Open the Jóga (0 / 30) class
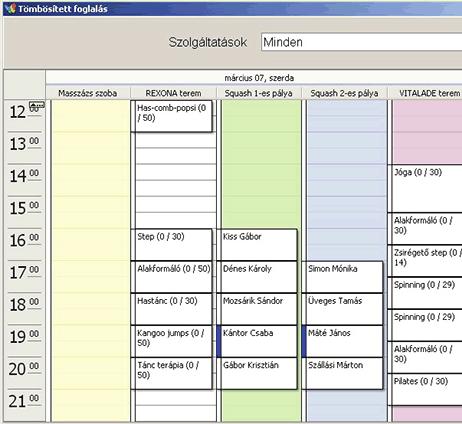 pyautogui.click(x=425, y=188)
